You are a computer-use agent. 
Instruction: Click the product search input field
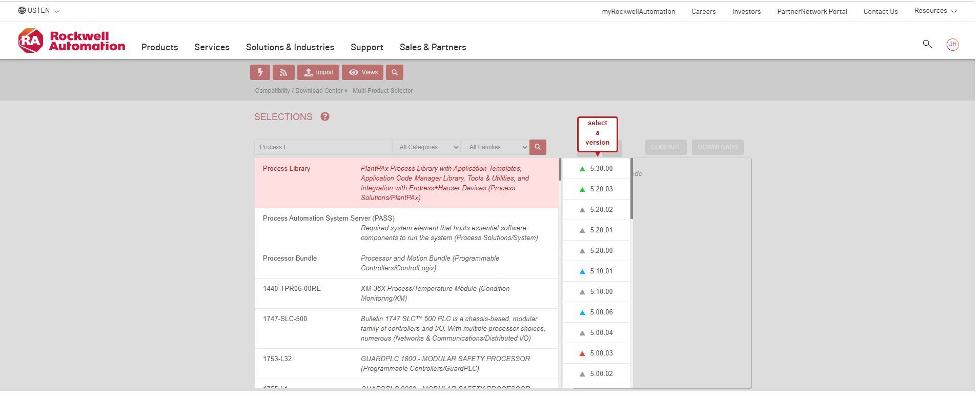(x=323, y=147)
